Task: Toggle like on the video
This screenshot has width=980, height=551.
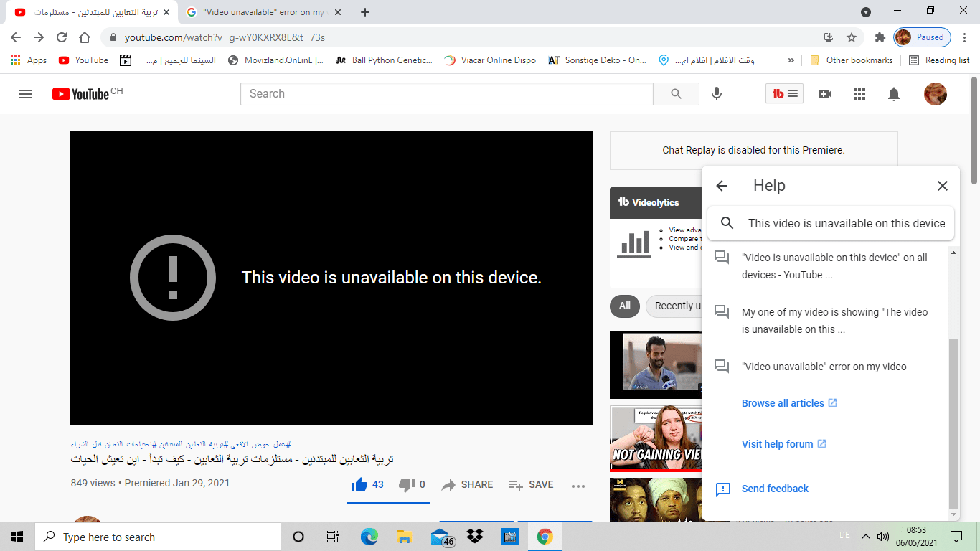Action: (x=359, y=484)
